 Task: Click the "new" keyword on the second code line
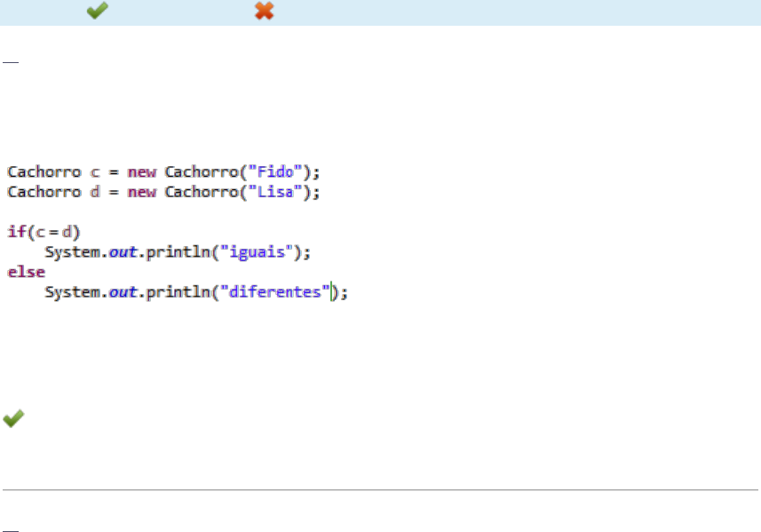pos(141,192)
